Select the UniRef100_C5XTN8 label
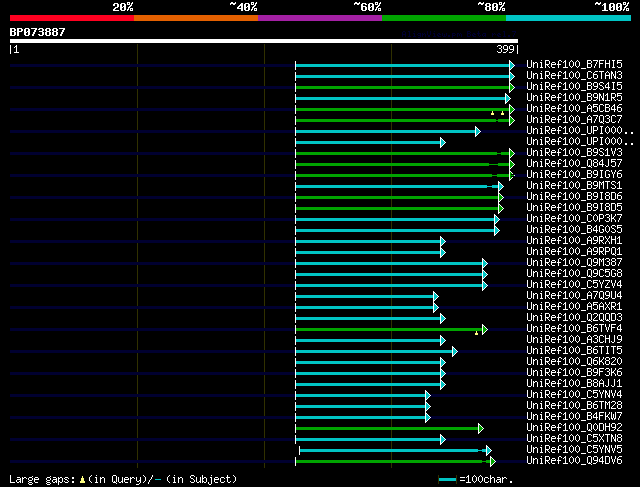Image resolution: width=640 pixels, height=487 pixels. (574, 439)
